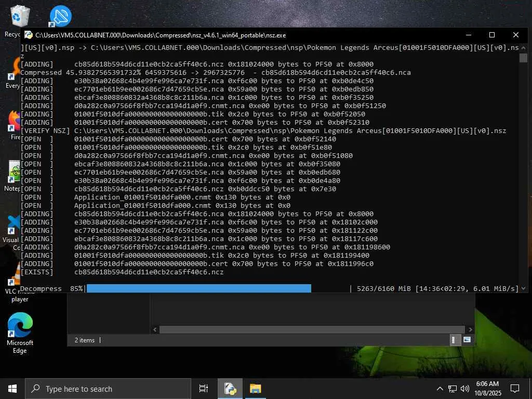The width and height of the screenshot is (532, 399).
Task: Open the notification center icon
Action: coord(515,389)
